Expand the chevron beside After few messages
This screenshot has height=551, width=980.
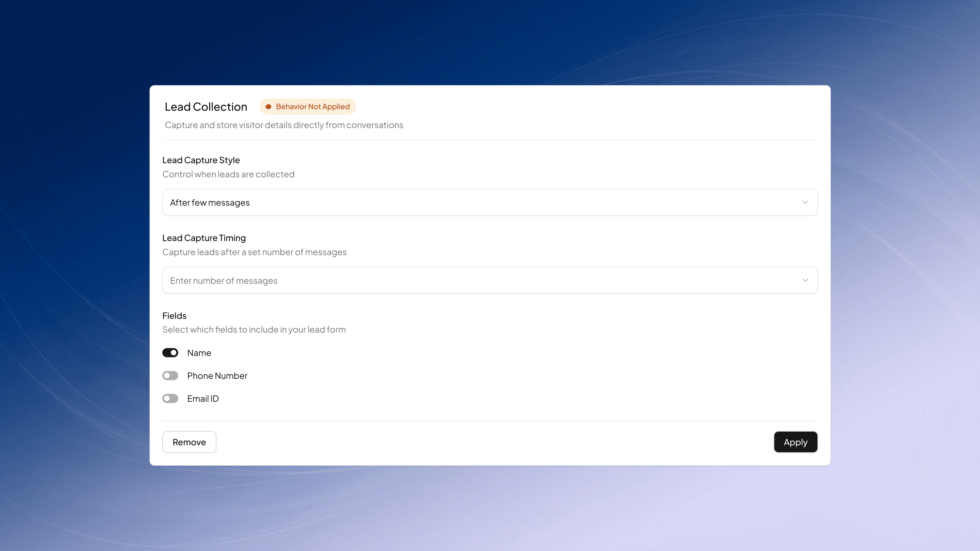coord(805,202)
